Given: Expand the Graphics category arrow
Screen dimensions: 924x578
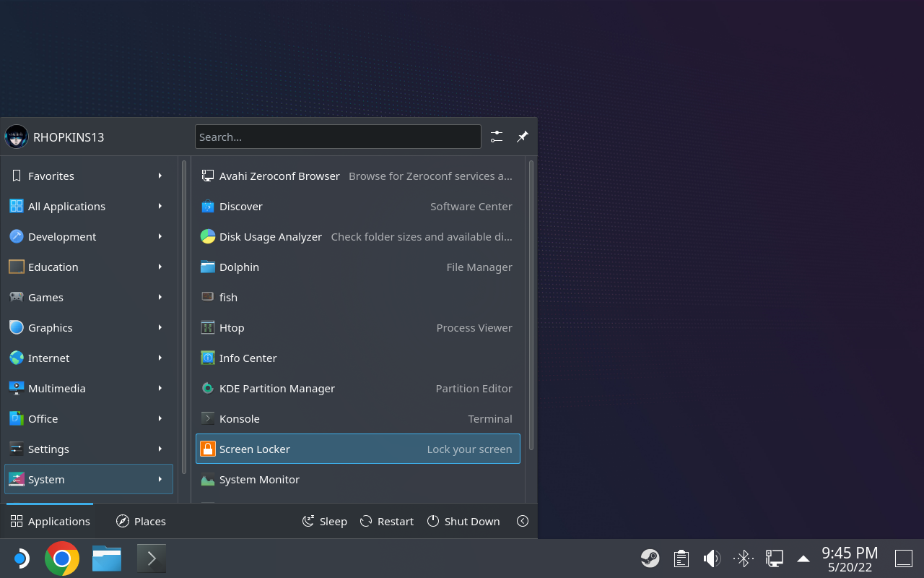Looking at the screenshot, I should point(160,327).
